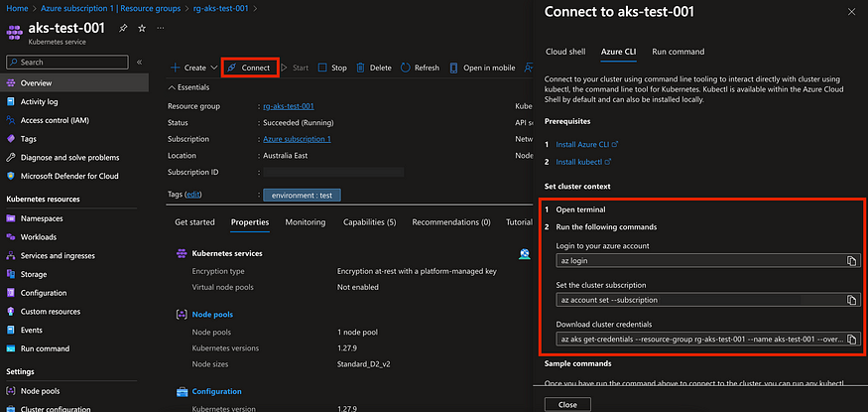Image resolution: width=868 pixels, height=412 pixels.
Task: Mark aks-test-001 as favorite with star icon
Action: pyautogui.click(x=142, y=28)
